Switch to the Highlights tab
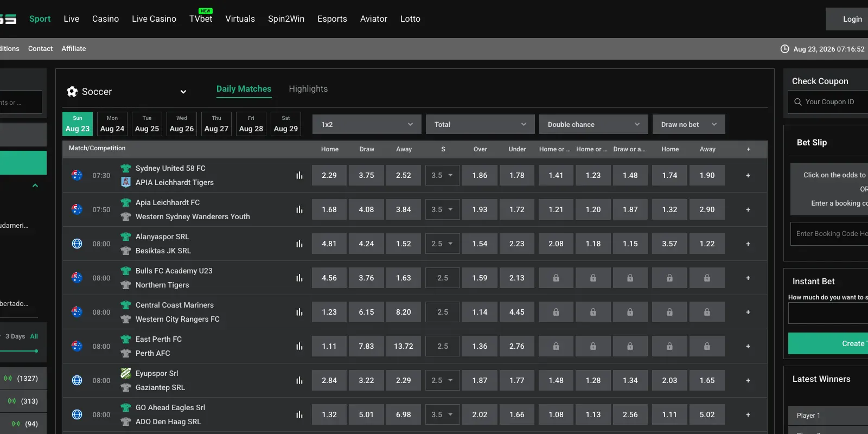Image resolution: width=868 pixels, height=434 pixels. pyautogui.click(x=308, y=89)
